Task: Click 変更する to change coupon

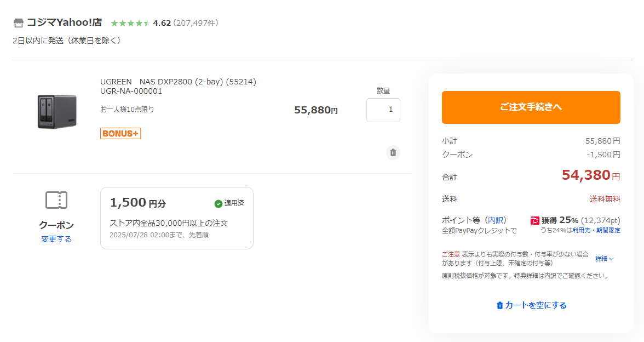Action: (x=56, y=239)
